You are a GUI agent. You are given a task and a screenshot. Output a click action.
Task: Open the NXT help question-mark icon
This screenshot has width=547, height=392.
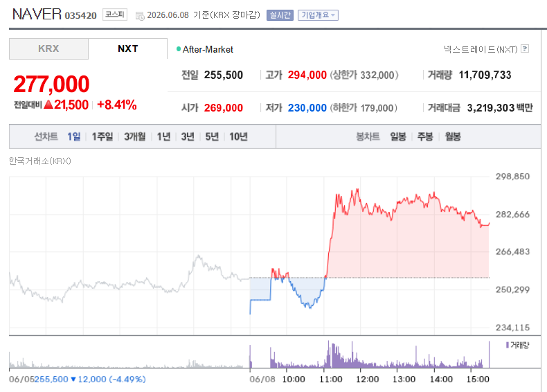pos(525,48)
